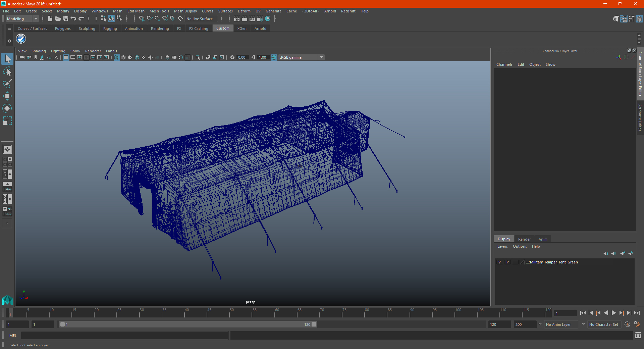Play the animation forward
Viewport: 644px width, 349px height.
point(613,313)
